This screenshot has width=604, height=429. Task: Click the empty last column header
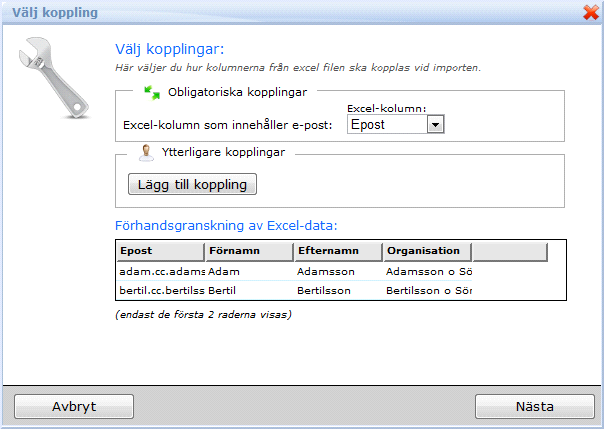tap(509, 251)
